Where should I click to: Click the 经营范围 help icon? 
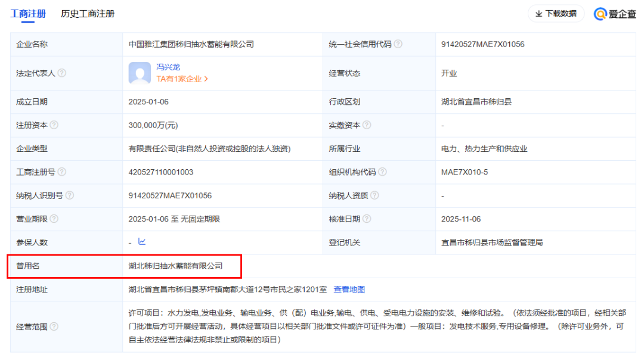point(54,326)
